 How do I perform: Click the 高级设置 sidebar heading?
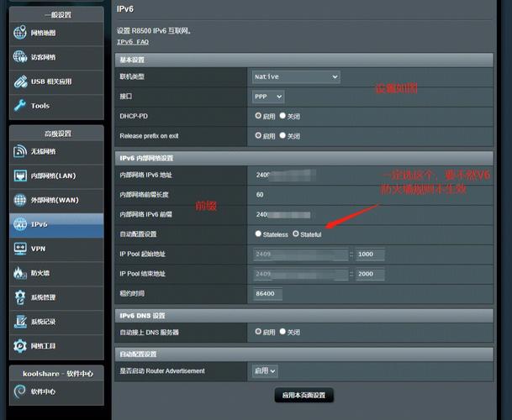[57, 134]
